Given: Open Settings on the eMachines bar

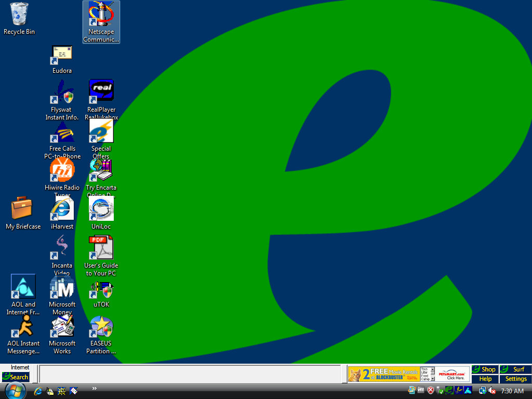Looking at the screenshot, I should tap(515, 379).
